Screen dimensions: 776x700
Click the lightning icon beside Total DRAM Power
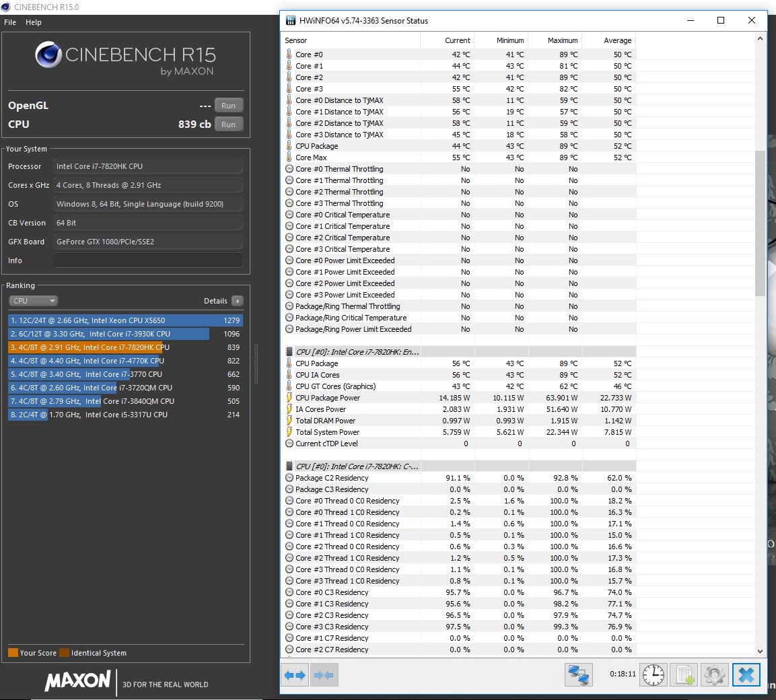pos(289,420)
